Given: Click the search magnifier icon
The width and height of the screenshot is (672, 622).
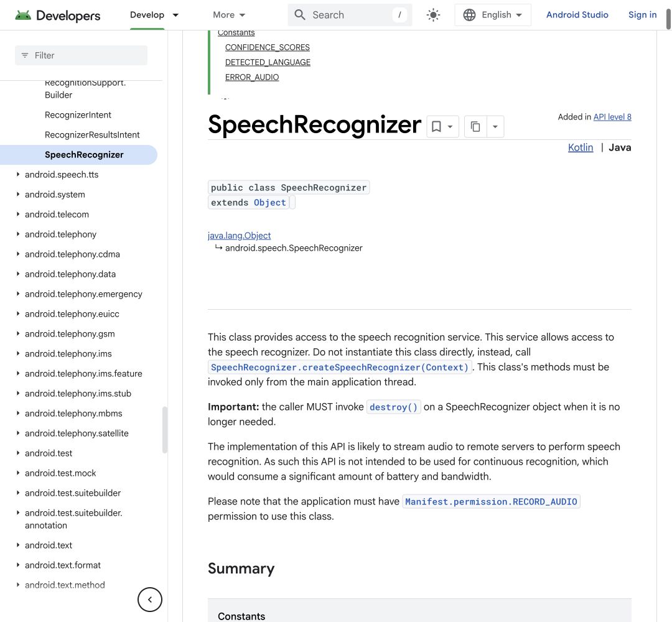Looking at the screenshot, I should [299, 15].
